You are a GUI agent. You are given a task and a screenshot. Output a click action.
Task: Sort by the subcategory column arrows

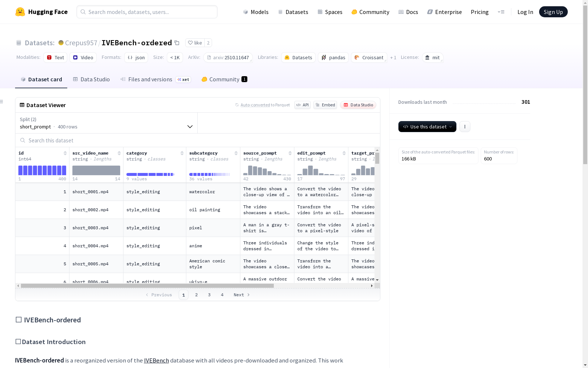(x=236, y=153)
